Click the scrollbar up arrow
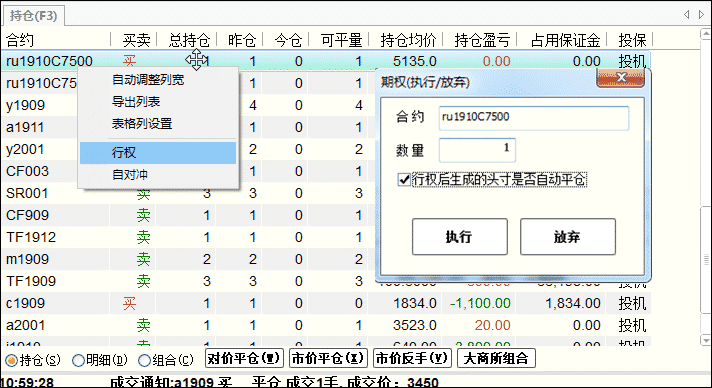 click(706, 34)
